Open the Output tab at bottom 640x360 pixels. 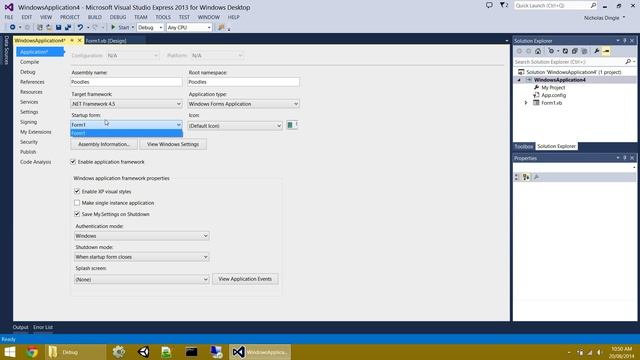click(20, 327)
